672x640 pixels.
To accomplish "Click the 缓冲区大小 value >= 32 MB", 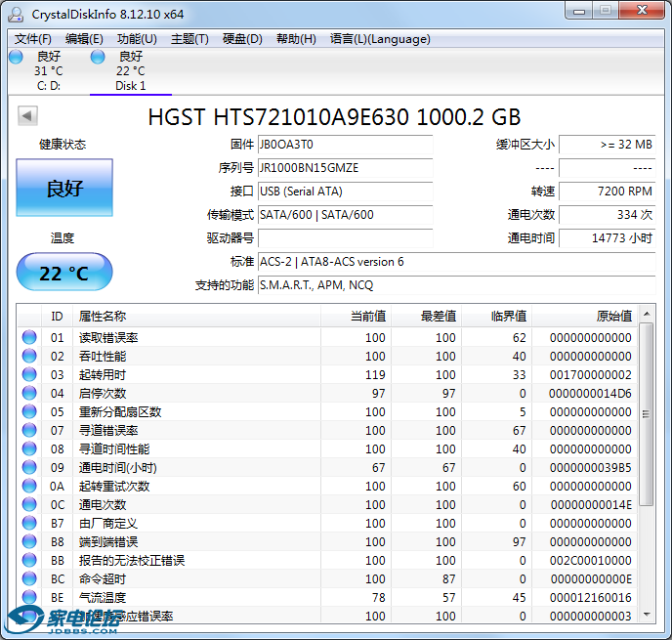I will (608, 145).
